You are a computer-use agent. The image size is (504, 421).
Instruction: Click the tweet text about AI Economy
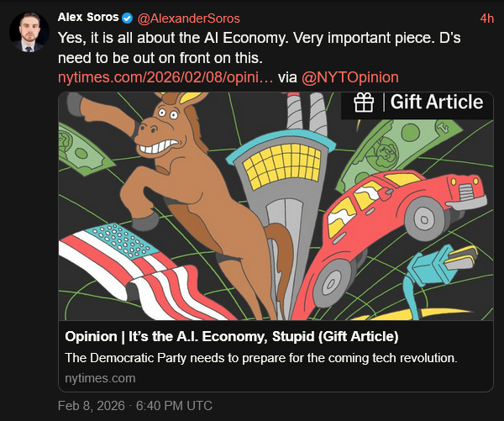pyautogui.click(x=260, y=48)
